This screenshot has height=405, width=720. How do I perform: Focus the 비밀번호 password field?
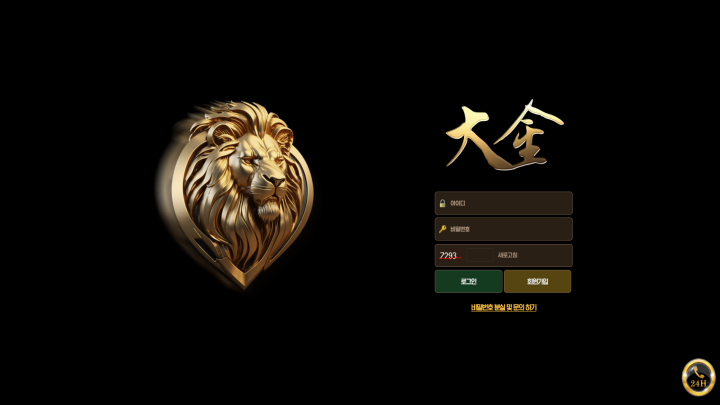pos(503,229)
